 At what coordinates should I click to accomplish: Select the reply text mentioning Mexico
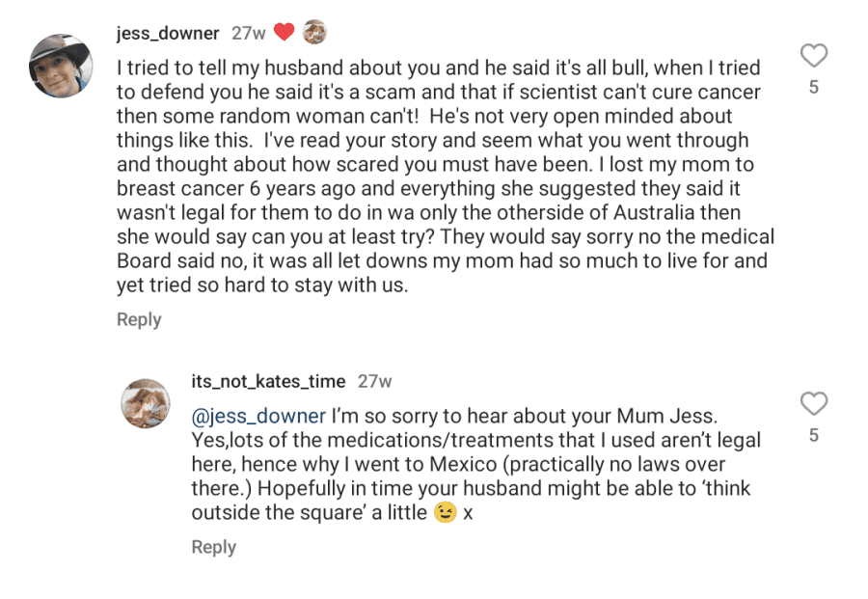476,464
